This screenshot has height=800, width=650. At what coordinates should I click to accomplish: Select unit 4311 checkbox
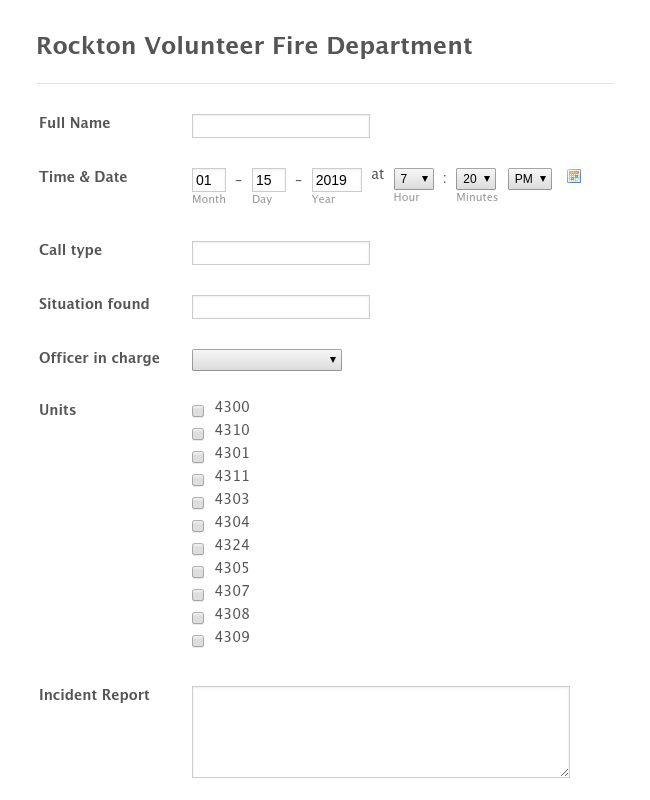pyautogui.click(x=198, y=480)
